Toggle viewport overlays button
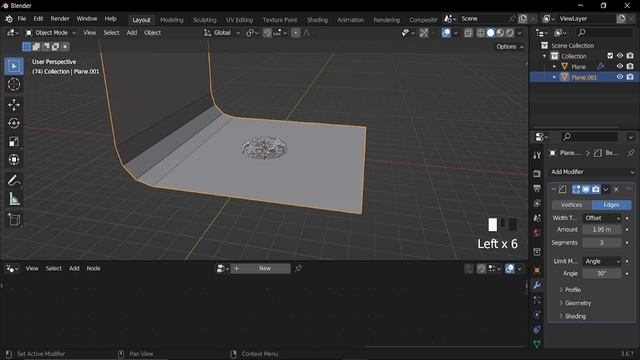This screenshot has width=640, height=360. point(446,33)
